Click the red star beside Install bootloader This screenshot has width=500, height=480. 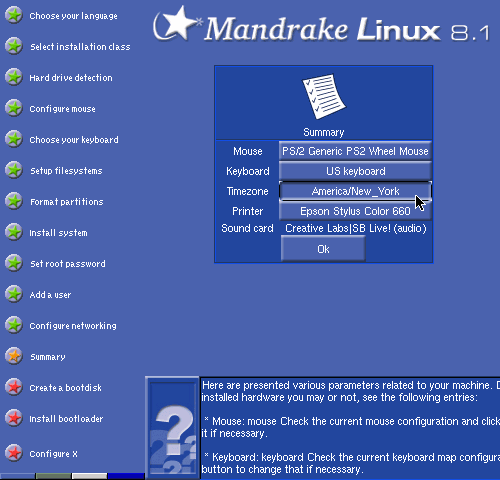tap(14, 418)
